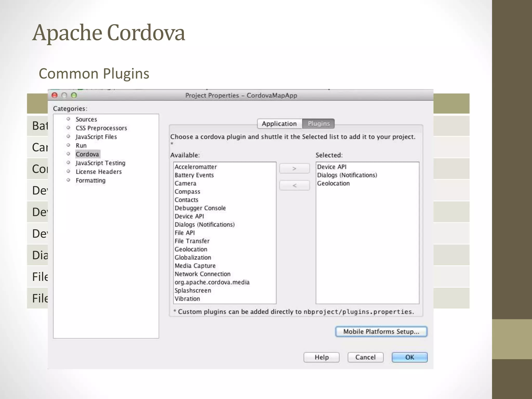Choose Geolocation in Available list
This screenshot has width=532, height=399.
point(191,249)
